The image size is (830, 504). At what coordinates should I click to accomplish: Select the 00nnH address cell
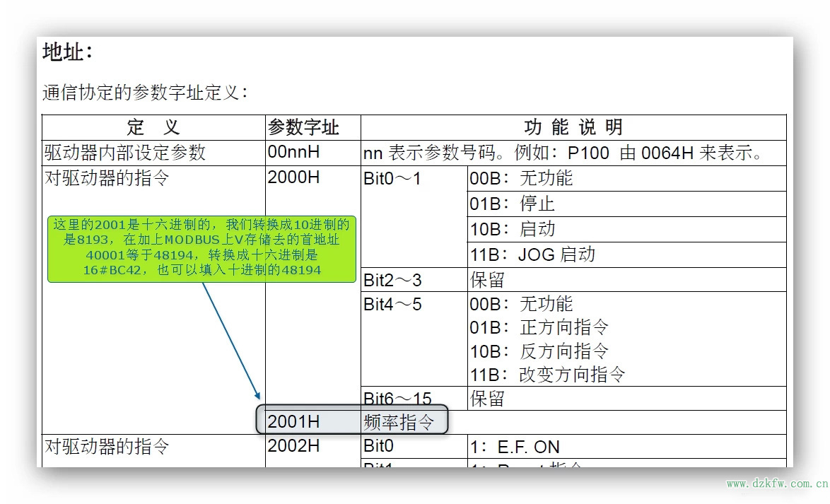coord(293,153)
